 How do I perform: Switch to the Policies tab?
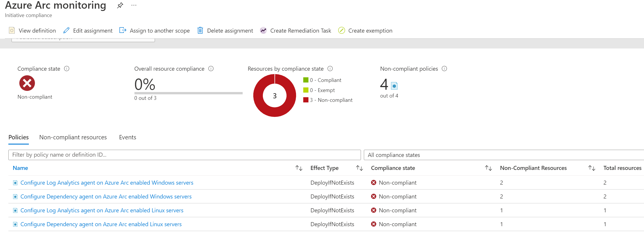18,137
